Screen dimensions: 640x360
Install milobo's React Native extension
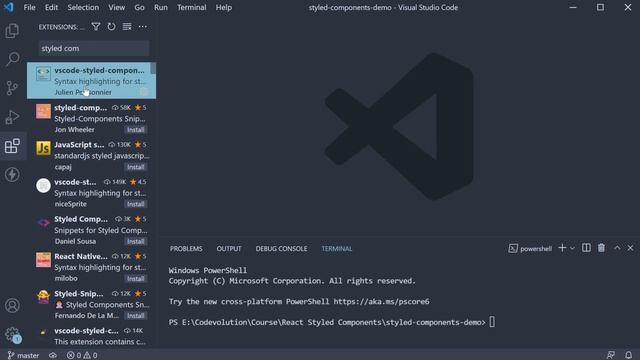[x=136, y=278]
